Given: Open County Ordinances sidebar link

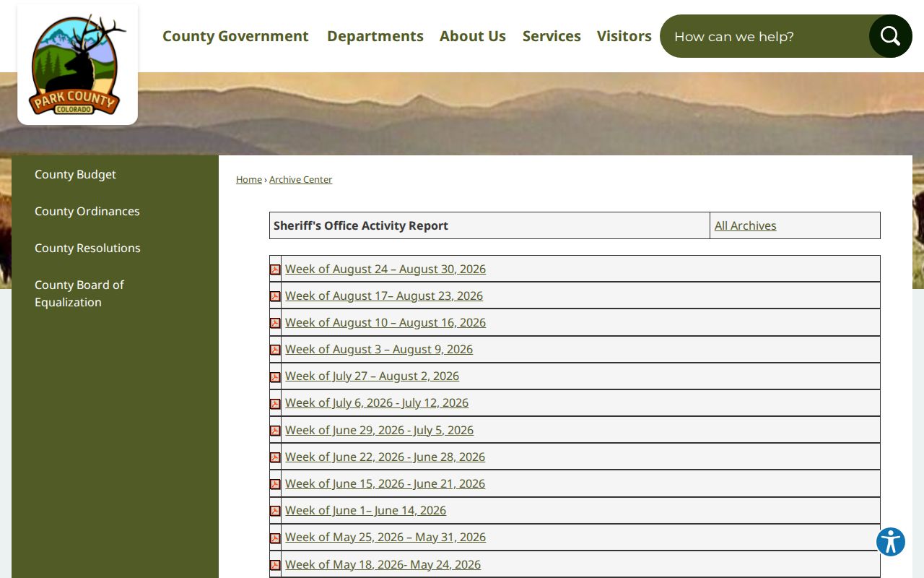Looking at the screenshot, I should 87,211.
